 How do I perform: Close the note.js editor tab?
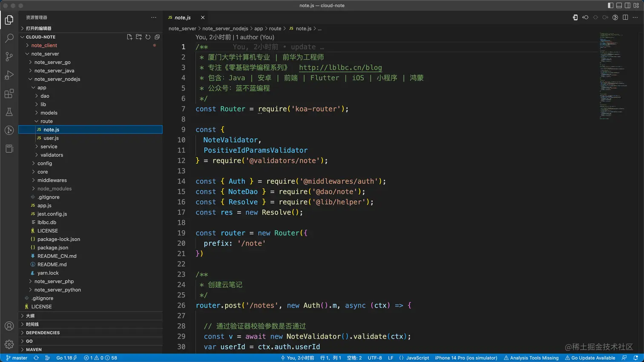point(203,17)
